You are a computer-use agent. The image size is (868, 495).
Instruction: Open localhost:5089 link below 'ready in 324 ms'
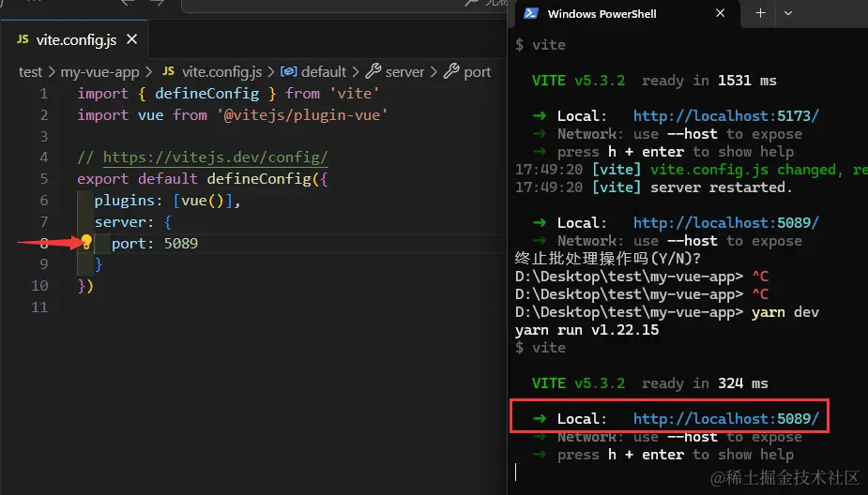[725, 419]
